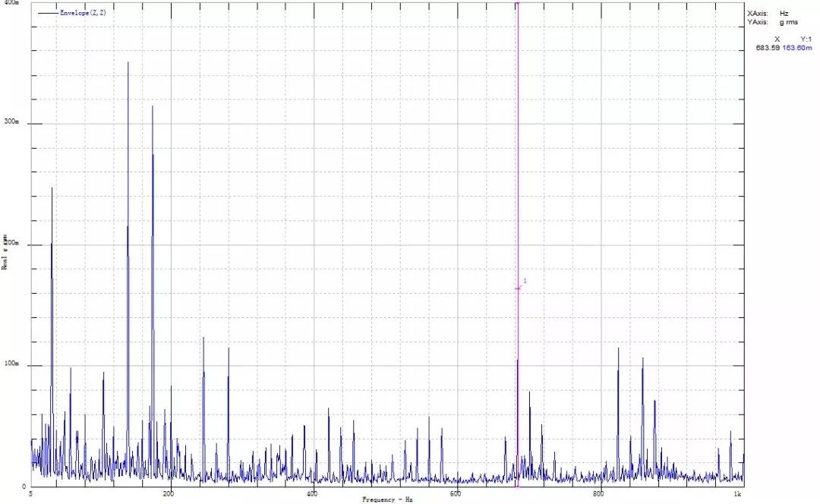The image size is (820, 504).
Task: Click the XAxis: Hz unit label
Action: 767,14
